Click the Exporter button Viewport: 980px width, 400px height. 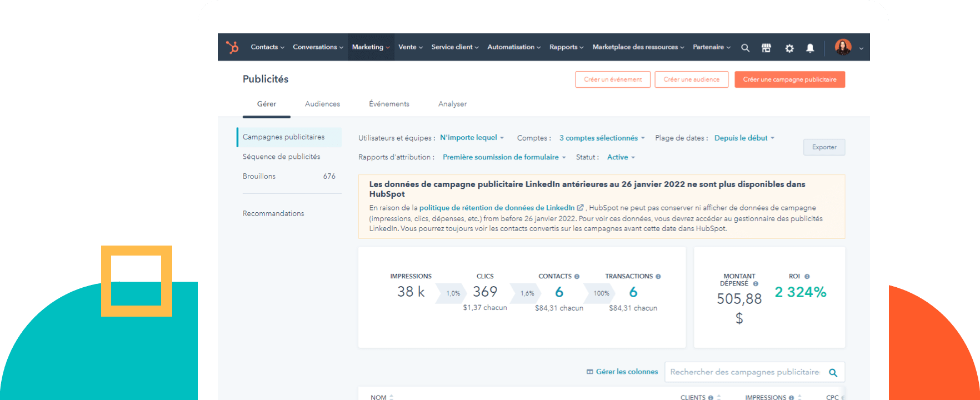tap(824, 147)
